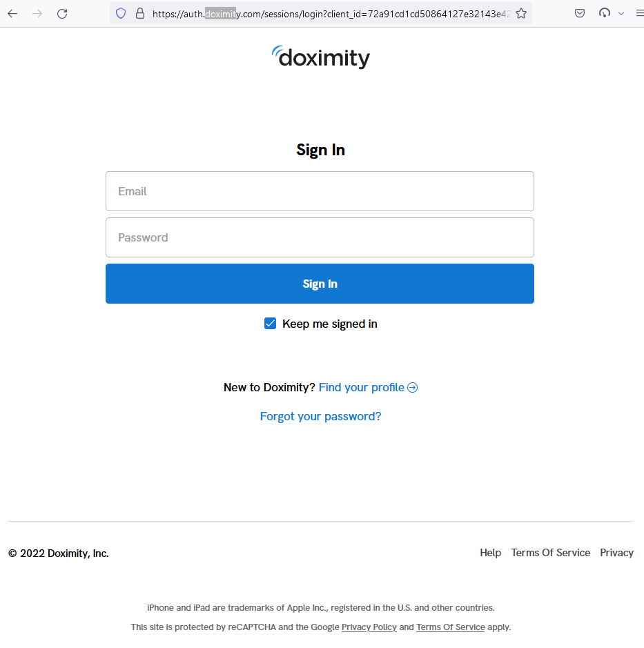Screen dimensions: 644x648
Task: Uncheck Keep me signed in
Action: 270,323
